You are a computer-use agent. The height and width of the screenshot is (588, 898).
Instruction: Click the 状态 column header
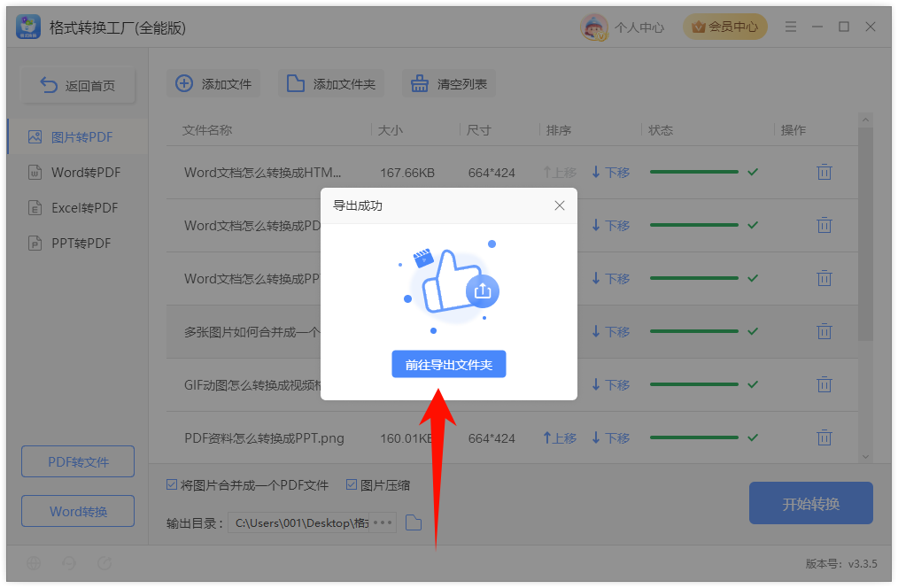point(661,130)
